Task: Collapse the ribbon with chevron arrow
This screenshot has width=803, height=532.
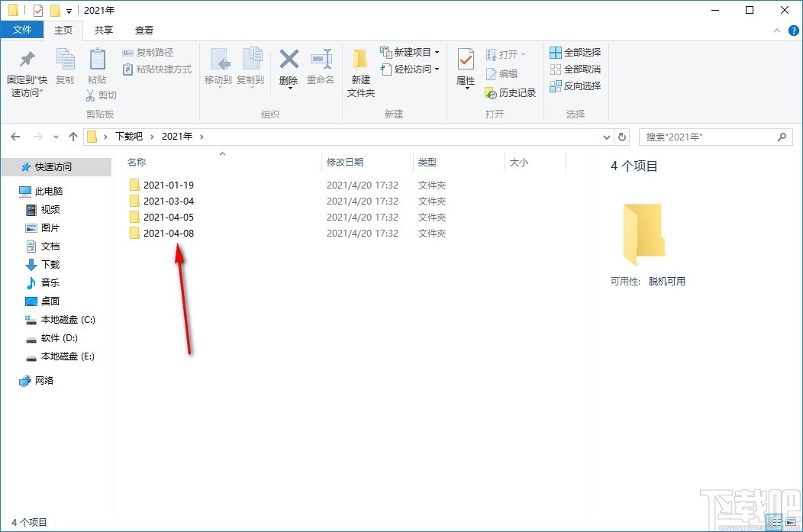Action: coord(777,31)
